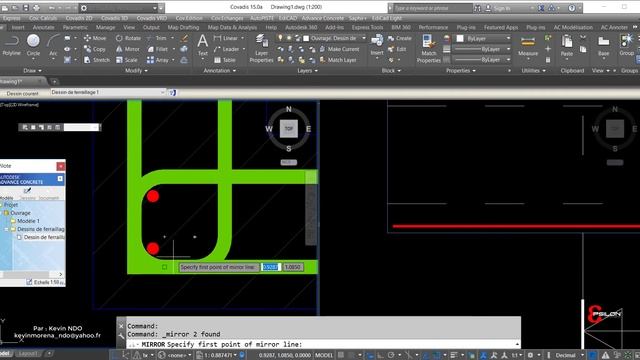Expand the Draw panel dropdown
Viewport: 640px width, 360px height.
click(32, 71)
